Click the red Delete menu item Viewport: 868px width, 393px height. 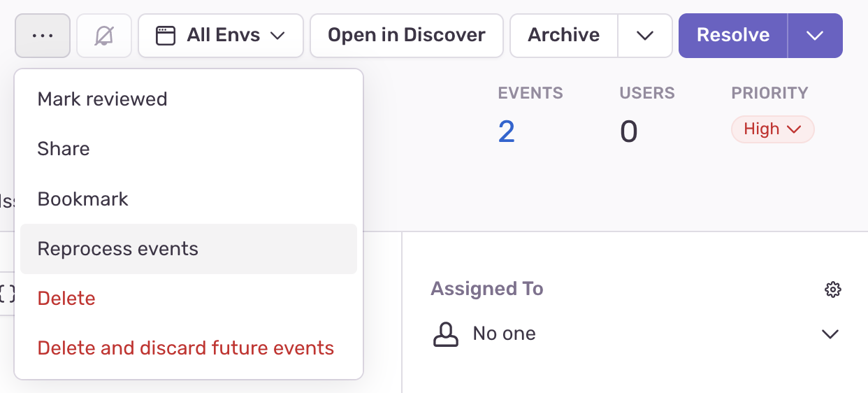point(66,299)
